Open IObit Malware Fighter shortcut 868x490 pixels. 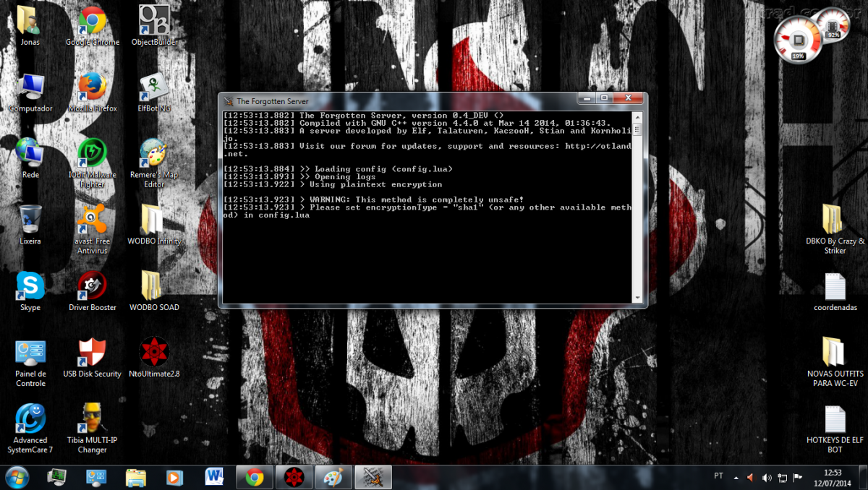pyautogui.click(x=93, y=163)
